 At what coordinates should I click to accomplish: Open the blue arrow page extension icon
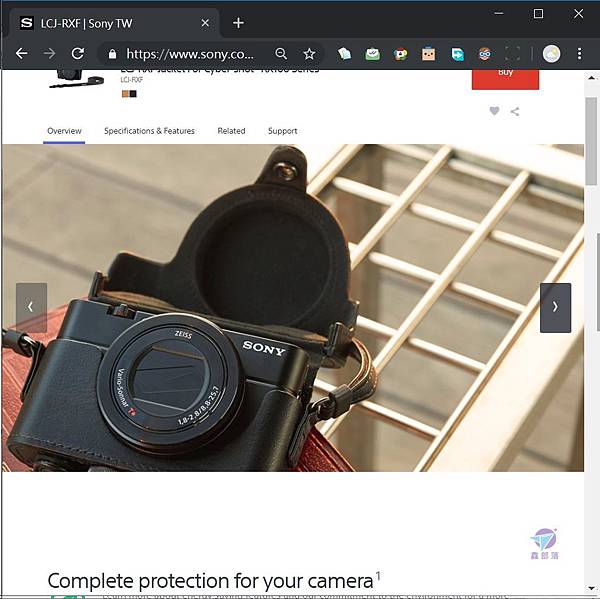click(457, 54)
